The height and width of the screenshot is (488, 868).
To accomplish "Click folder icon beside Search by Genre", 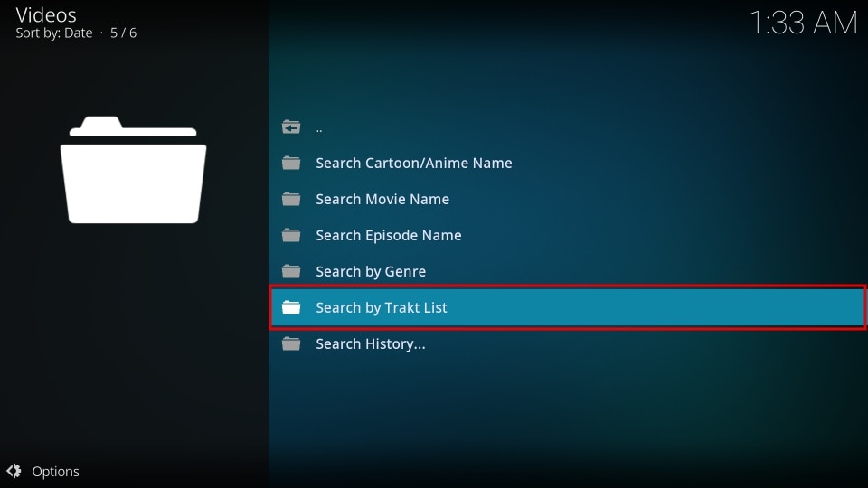I will point(290,272).
